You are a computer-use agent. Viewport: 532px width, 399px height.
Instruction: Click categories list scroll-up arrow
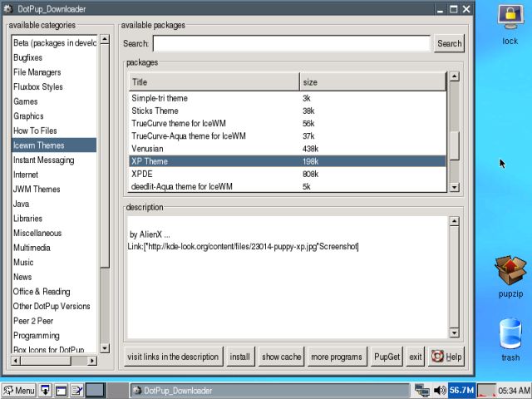coord(105,39)
